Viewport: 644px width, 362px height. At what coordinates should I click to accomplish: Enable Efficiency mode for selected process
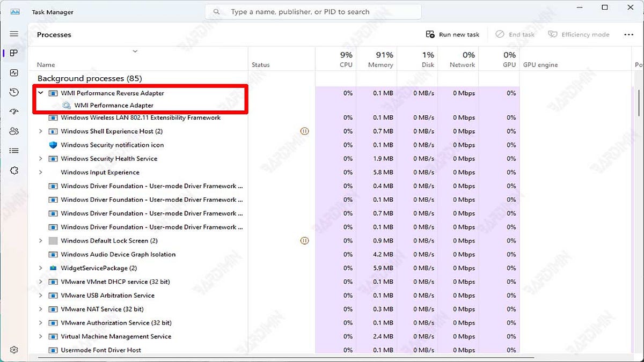pos(579,34)
